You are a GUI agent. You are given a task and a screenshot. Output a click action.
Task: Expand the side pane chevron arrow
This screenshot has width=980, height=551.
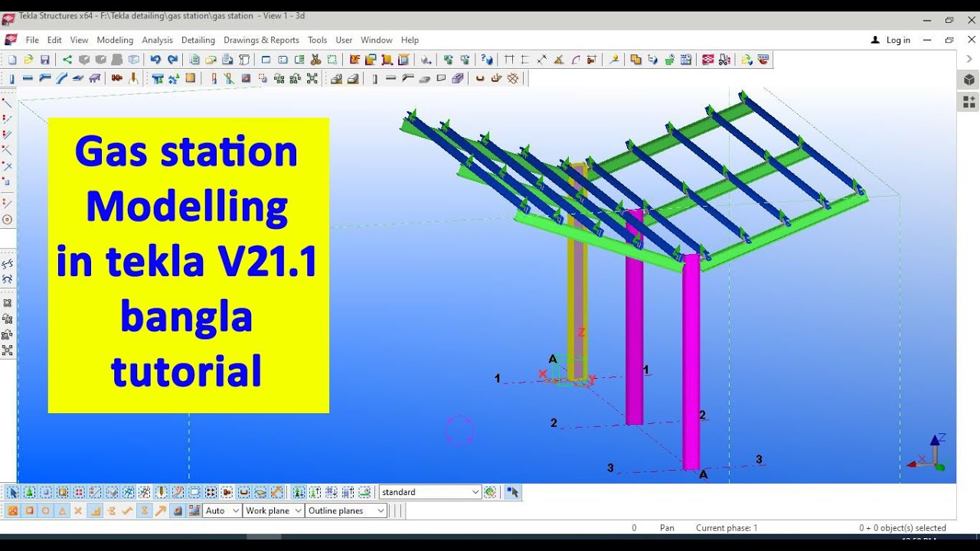click(x=969, y=59)
